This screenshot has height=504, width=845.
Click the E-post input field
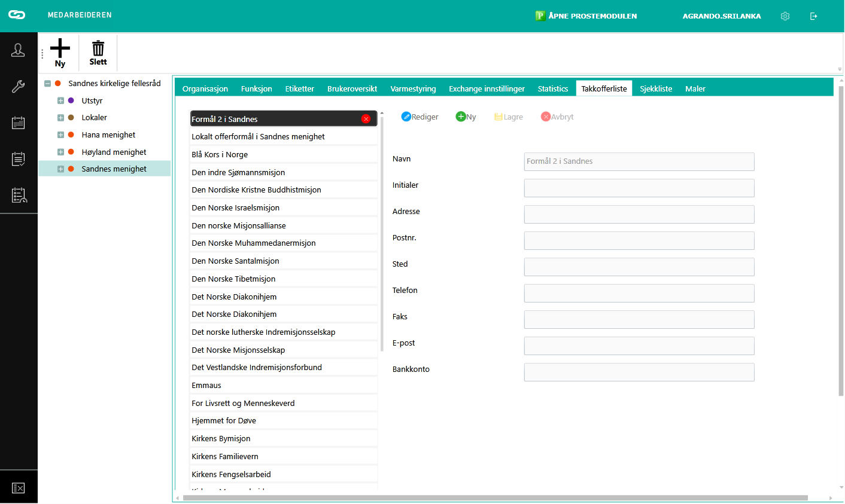click(x=639, y=346)
